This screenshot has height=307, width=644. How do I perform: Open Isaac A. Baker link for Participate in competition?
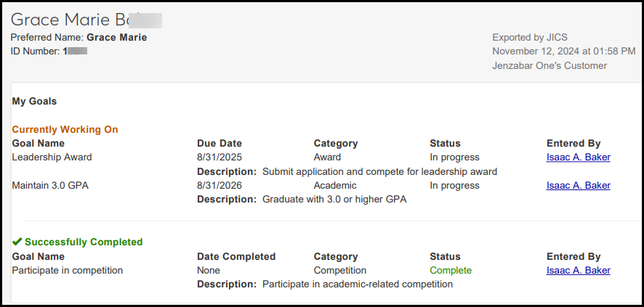[x=578, y=270]
